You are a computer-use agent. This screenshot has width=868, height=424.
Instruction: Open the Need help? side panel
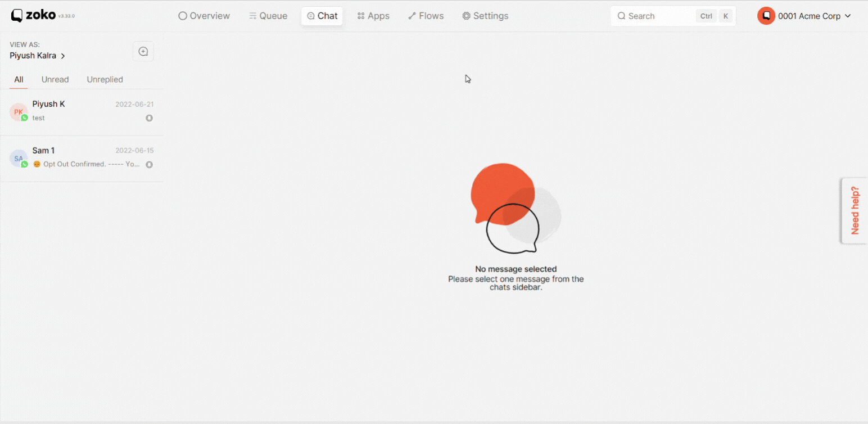coord(855,211)
